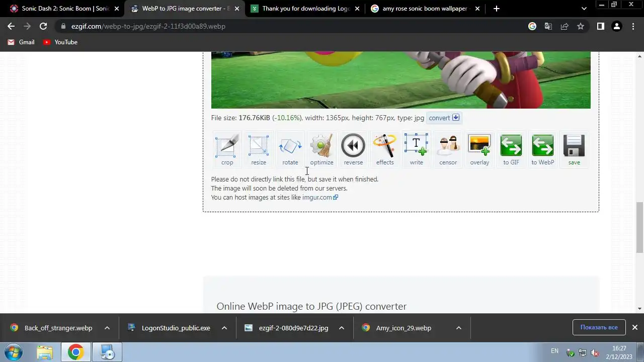Bookmark this page with star
Image resolution: width=644 pixels, height=362 pixels.
click(581, 26)
